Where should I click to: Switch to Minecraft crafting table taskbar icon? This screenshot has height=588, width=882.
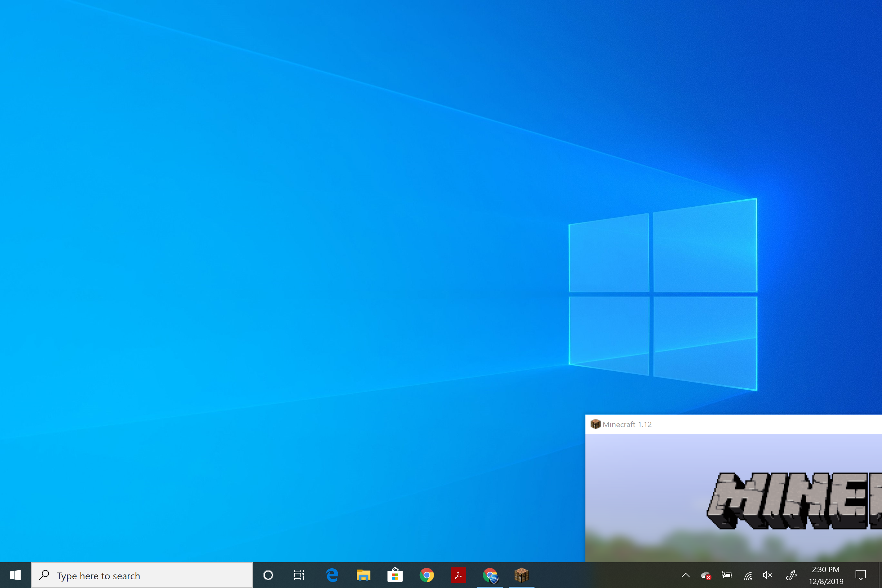click(521, 575)
